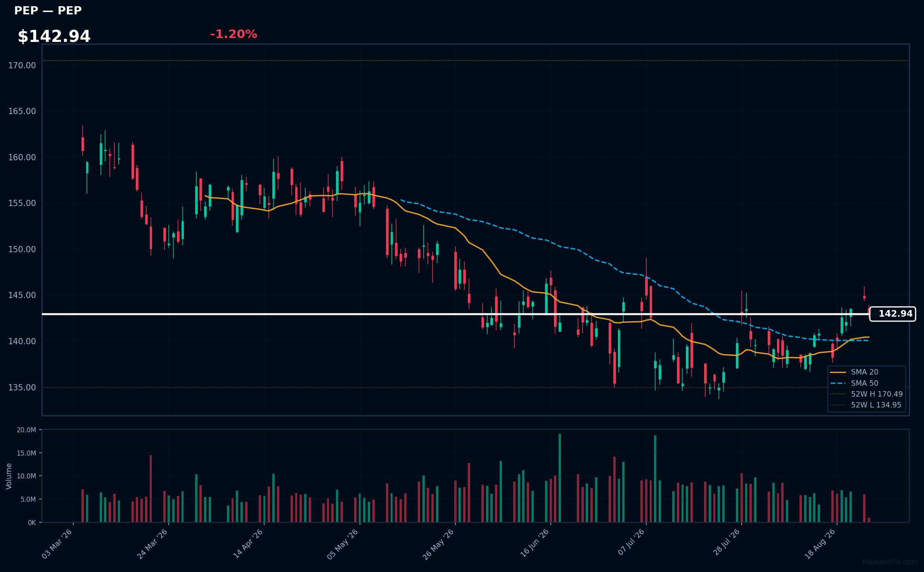Select the "10.0M" volume axis label
924x572 pixels.
point(26,476)
